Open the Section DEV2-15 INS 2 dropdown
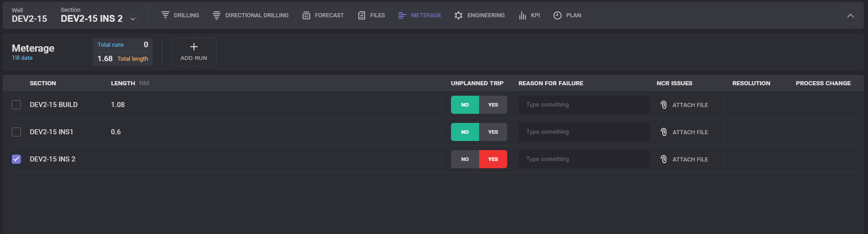 pyautogui.click(x=133, y=19)
